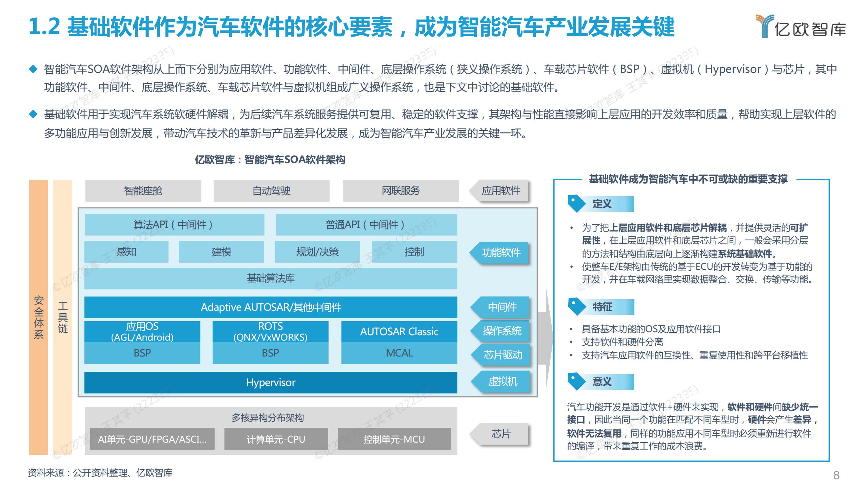Click the BSP box under 应用OS
Screen dimensions: 868x488
142,353
